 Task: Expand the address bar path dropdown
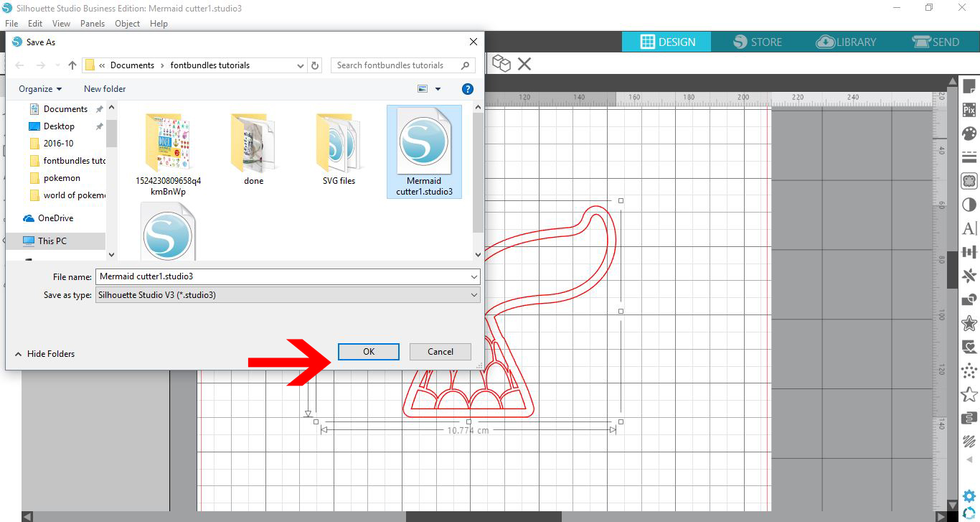coord(301,65)
